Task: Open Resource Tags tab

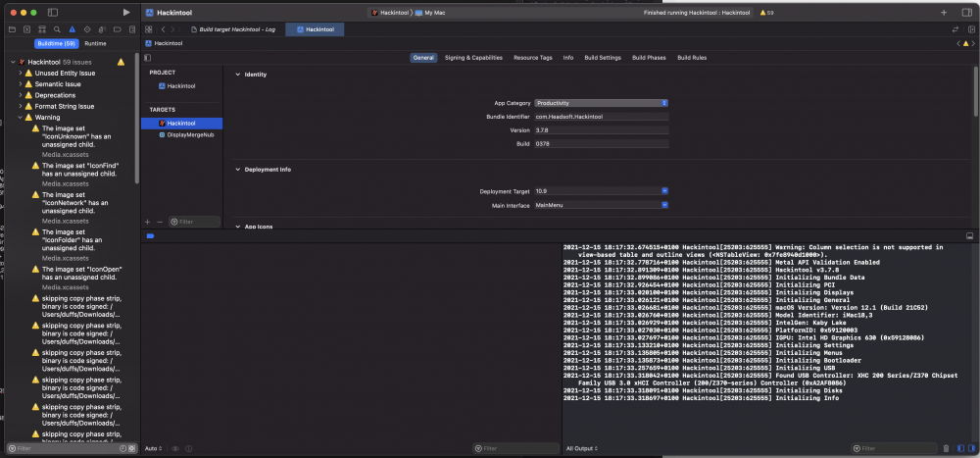Action: point(532,58)
